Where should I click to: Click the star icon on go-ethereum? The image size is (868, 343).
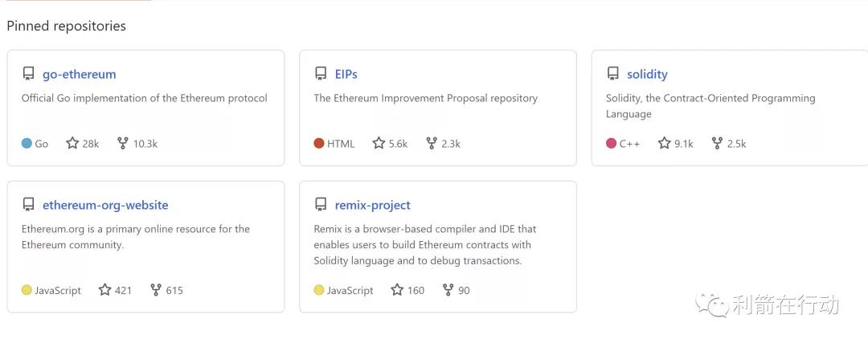72,144
